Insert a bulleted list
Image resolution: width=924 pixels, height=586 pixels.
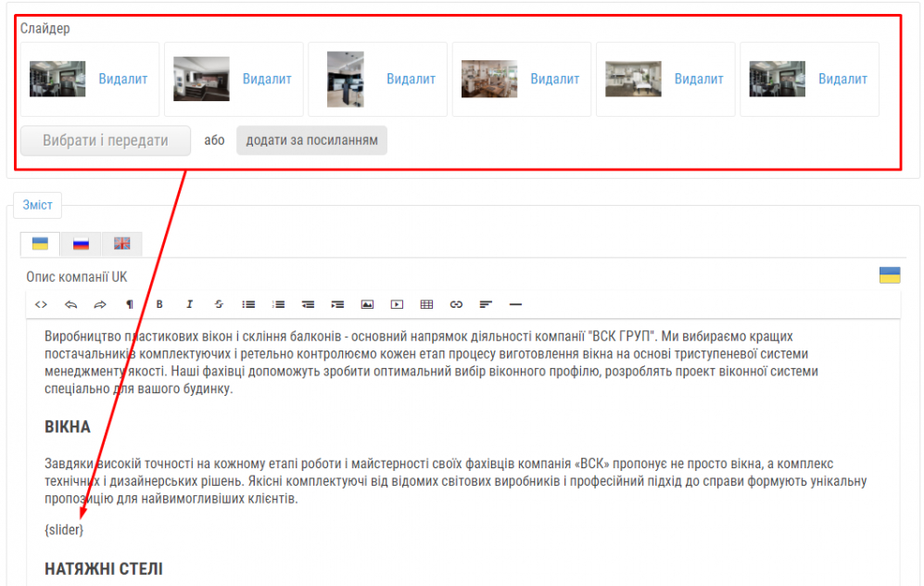(x=248, y=304)
